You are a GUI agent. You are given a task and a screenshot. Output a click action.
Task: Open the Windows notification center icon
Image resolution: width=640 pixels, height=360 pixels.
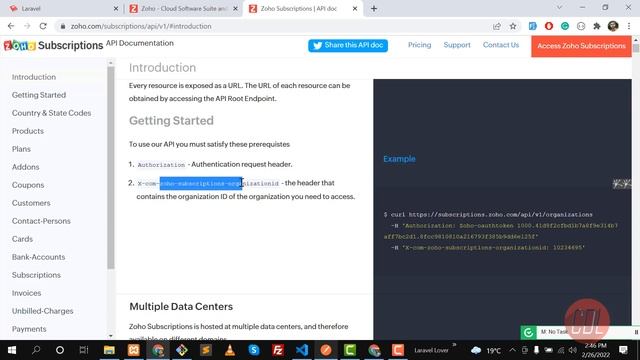coord(623,350)
